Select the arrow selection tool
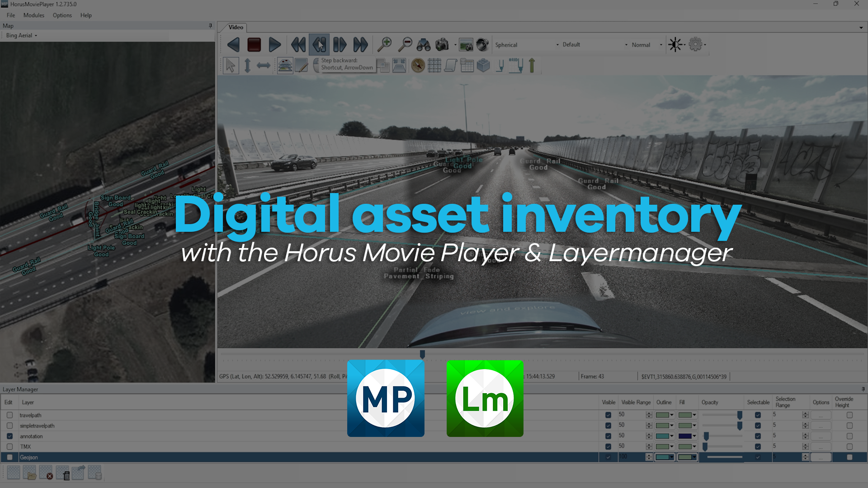This screenshot has width=868, height=488. 231,65
